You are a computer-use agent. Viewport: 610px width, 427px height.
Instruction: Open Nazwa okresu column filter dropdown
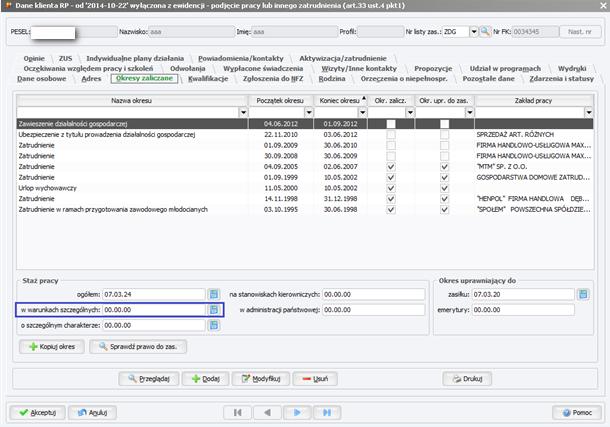pyautogui.click(x=243, y=112)
